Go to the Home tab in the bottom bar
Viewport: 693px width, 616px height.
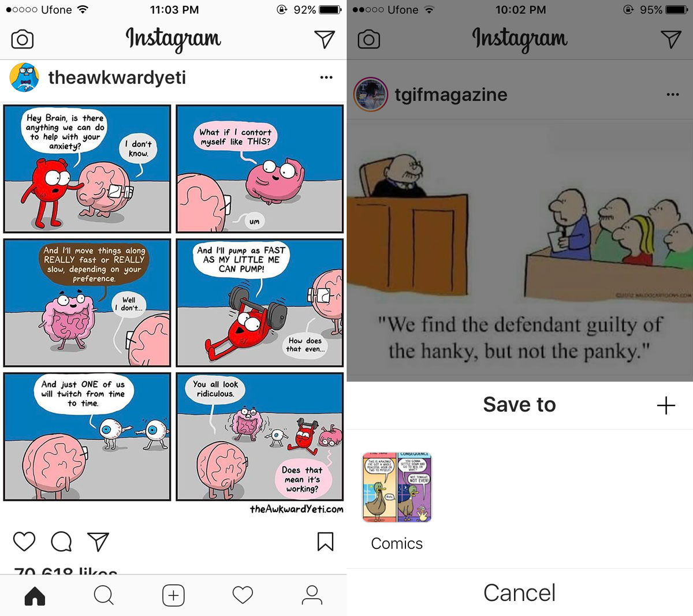pyautogui.click(x=35, y=595)
